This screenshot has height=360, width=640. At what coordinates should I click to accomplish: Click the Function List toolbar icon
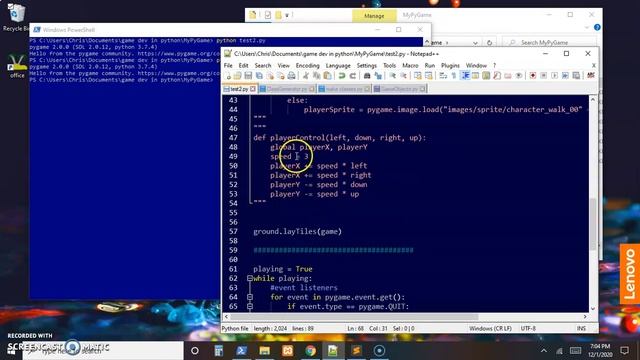497,76
